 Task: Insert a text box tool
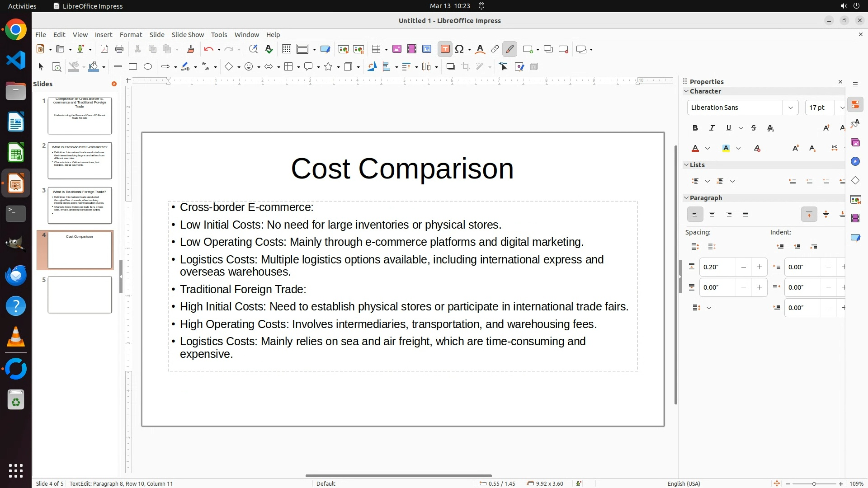[445, 49]
